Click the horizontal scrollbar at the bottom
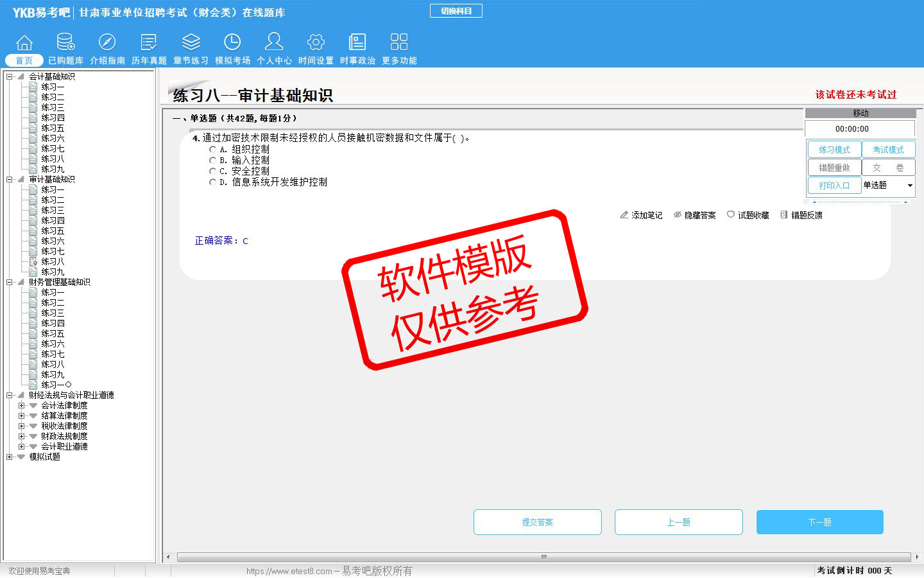924x578 pixels. click(x=543, y=557)
